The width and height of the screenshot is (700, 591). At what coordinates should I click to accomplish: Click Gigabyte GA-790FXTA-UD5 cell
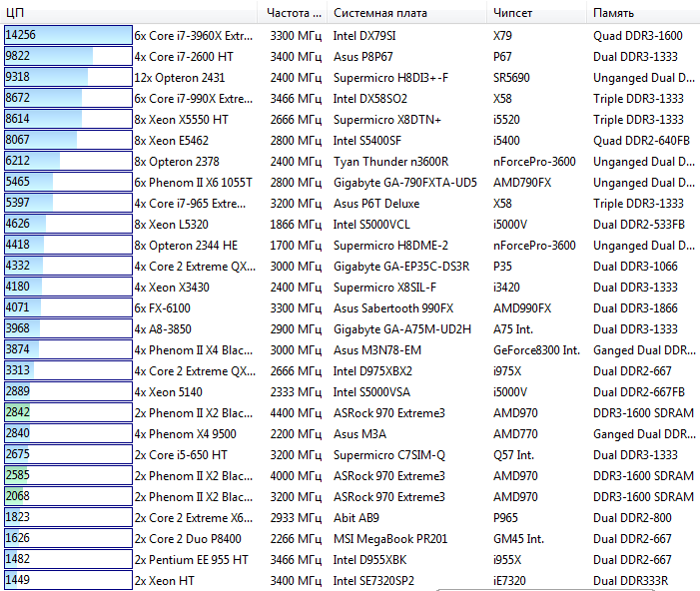[x=404, y=183]
